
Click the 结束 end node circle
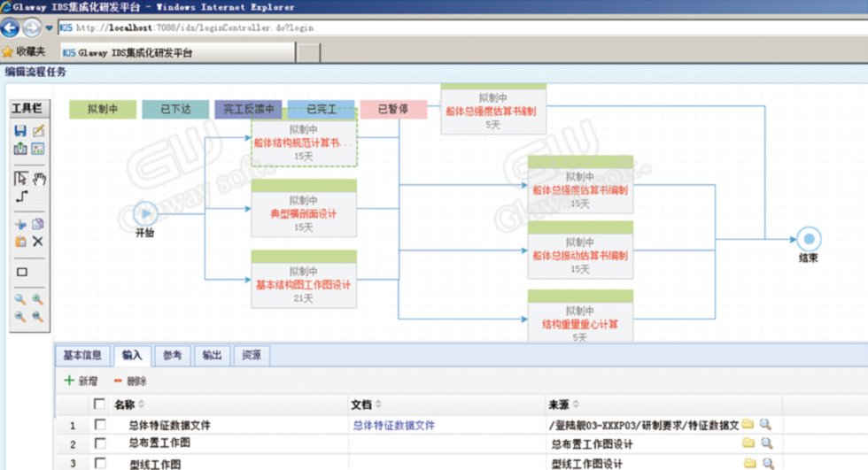(x=809, y=239)
